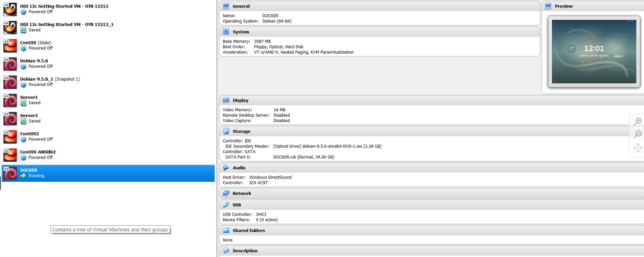This screenshot has height=257, width=644.
Task: Open the Audio settings header link
Action: click(x=239, y=168)
